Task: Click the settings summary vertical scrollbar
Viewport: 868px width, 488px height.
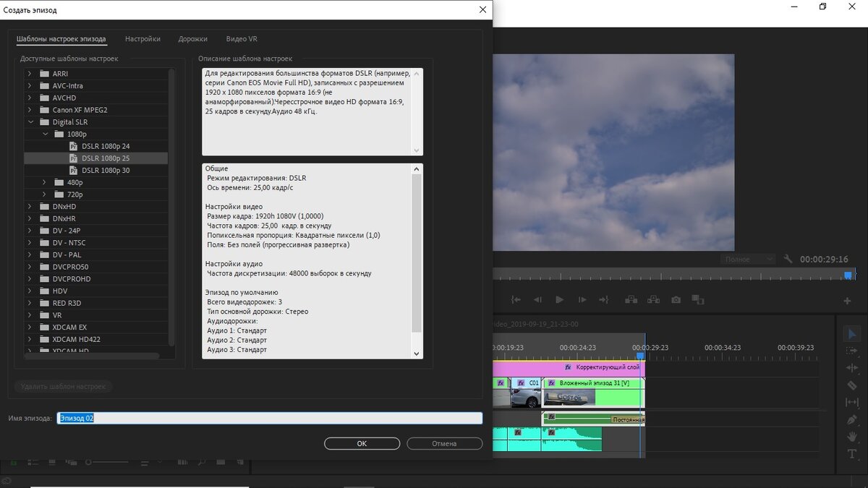Action: click(416, 253)
